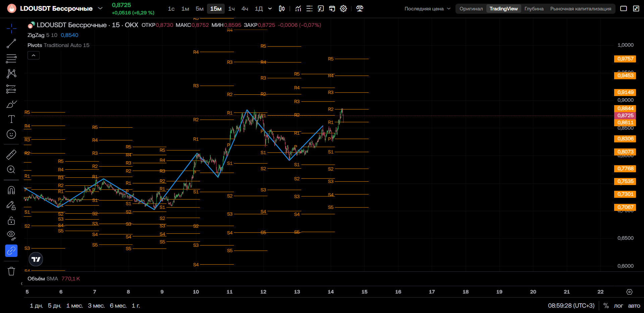Delete drawings with the trash icon
The width and height of the screenshot is (644, 313).
11,271
